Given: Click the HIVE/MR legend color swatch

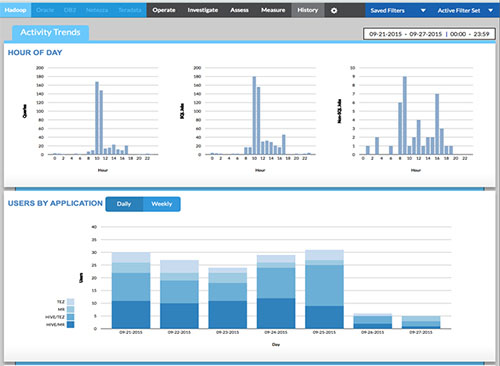Looking at the screenshot, I should click(x=70, y=324).
